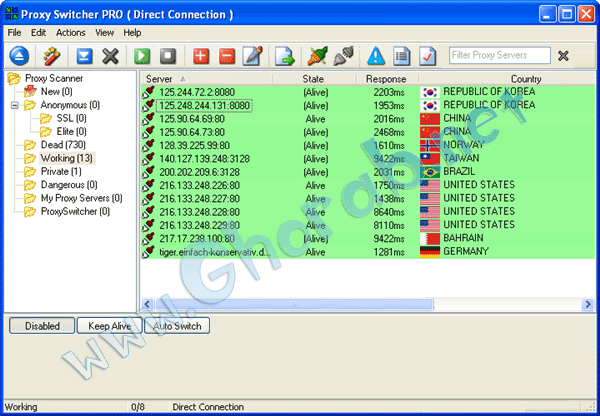Start scanning with the green play icon

(x=142, y=56)
